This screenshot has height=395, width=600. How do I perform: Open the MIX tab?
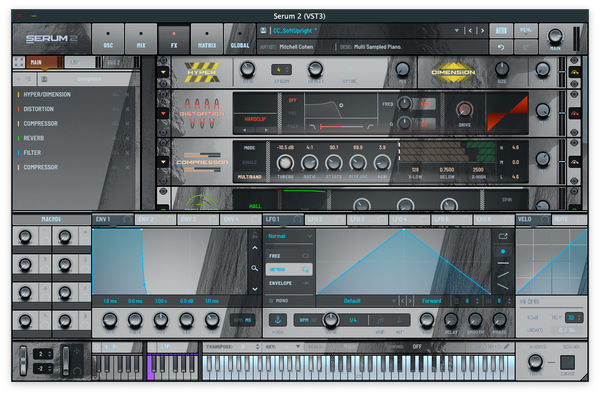[x=141, y=38]
